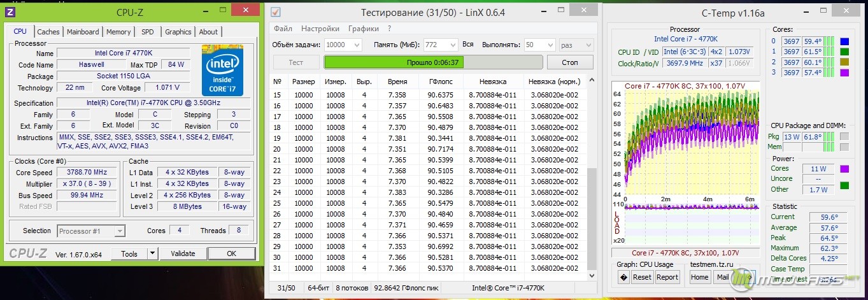The image size is (868, 300).
Task: Toggle the gray Mem graph indicator box
Action: tap(844, 147)
